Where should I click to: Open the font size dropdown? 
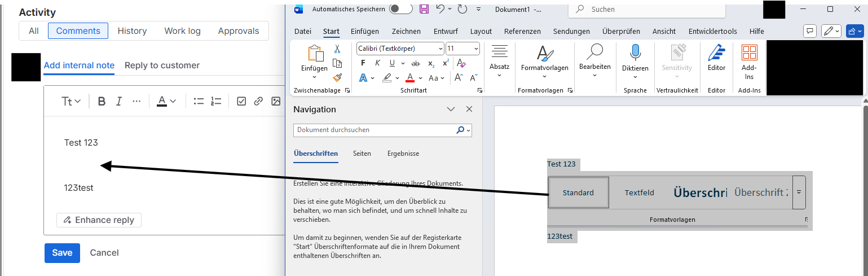coord(476,49)
